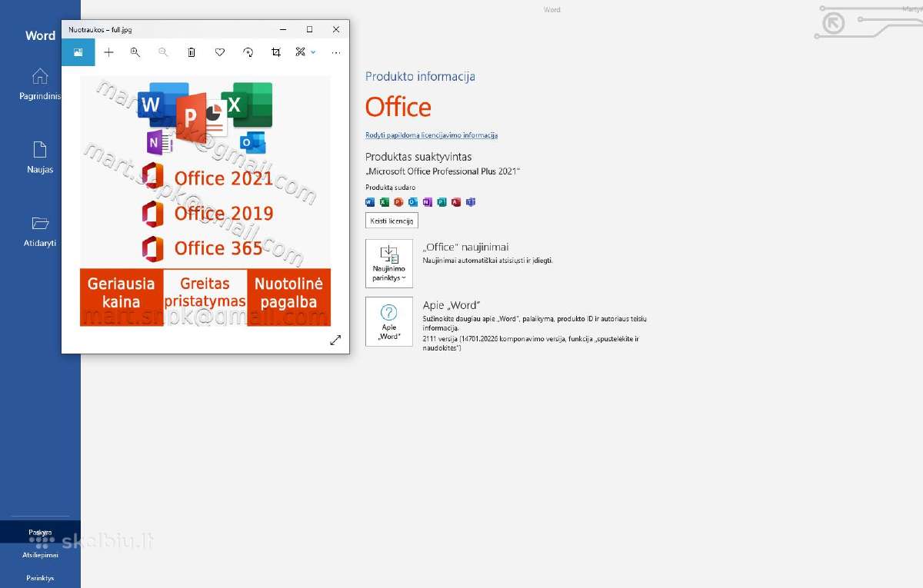Select the crop tool in Photos toolbar
Image resolution: width=923 pixels, height=588 pixels.
[x=276, y=52]
